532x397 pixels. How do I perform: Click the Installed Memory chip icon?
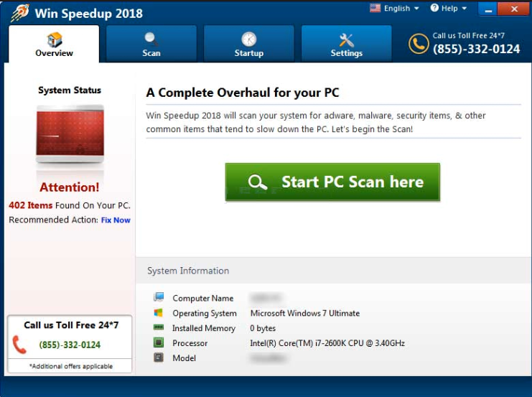point(158,328)
